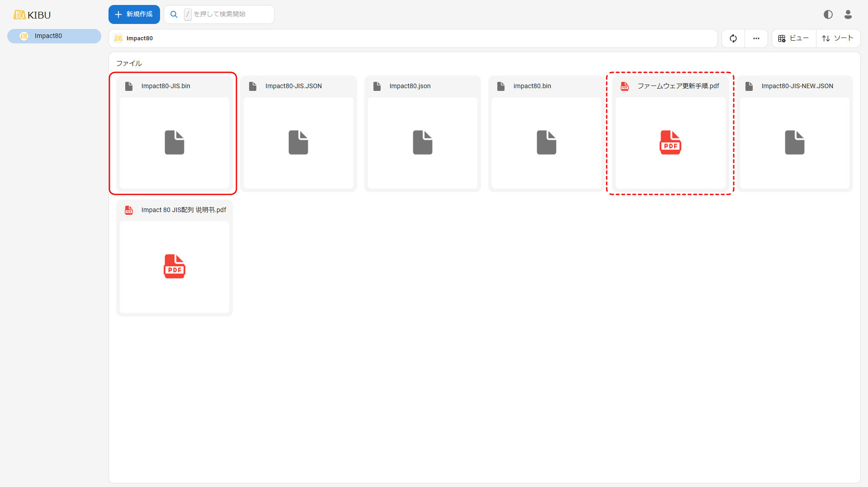The image size is (868, 487).
Task: Click small PDF icon beside ファームウェア更新手順.pdf
Action: click(625, 86)
